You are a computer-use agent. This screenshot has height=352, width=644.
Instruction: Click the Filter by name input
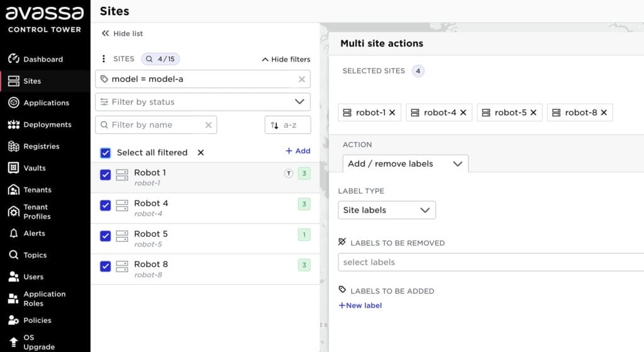pos(156,124)
